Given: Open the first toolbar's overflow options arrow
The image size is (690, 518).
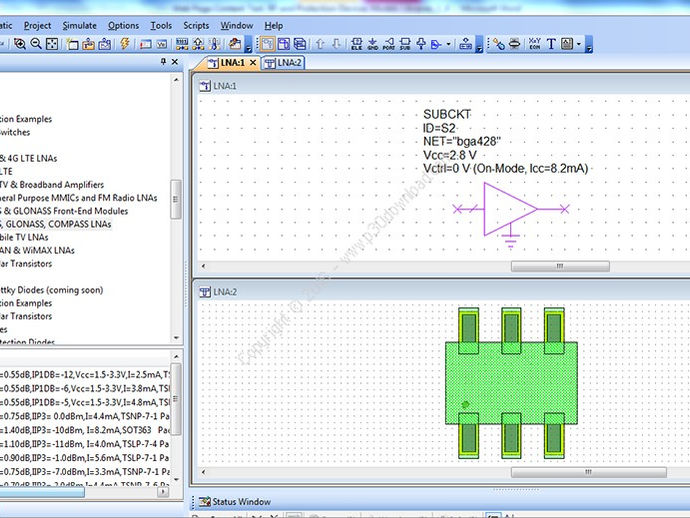Looking at the screenshot, I should coord(248,44).
